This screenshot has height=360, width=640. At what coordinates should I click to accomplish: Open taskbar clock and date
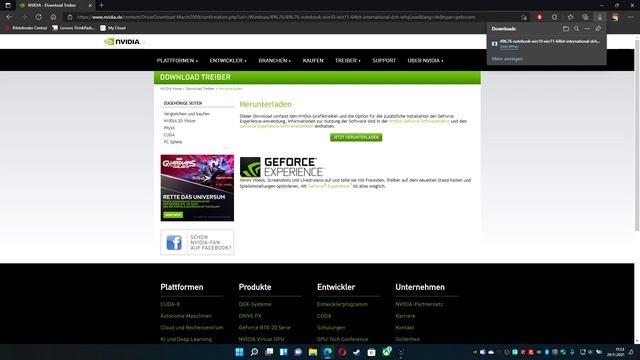pyautogui.click(x=615, y=352)
